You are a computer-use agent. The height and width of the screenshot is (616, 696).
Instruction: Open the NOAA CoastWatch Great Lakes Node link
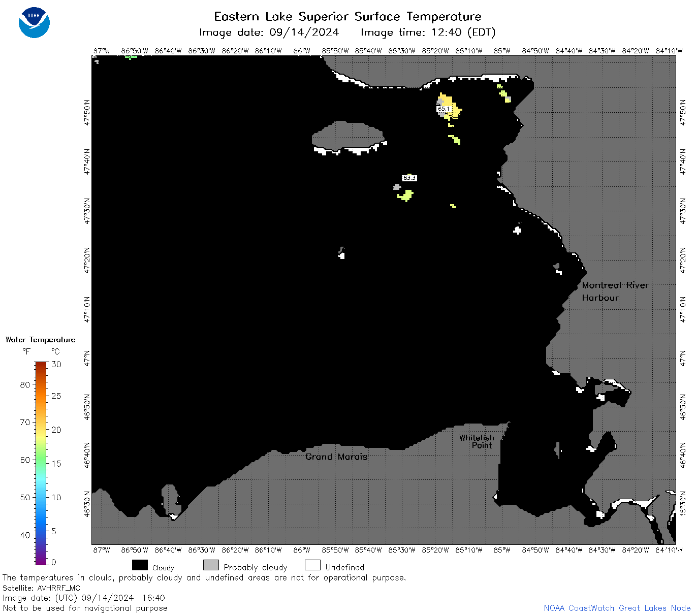[617, 608]
